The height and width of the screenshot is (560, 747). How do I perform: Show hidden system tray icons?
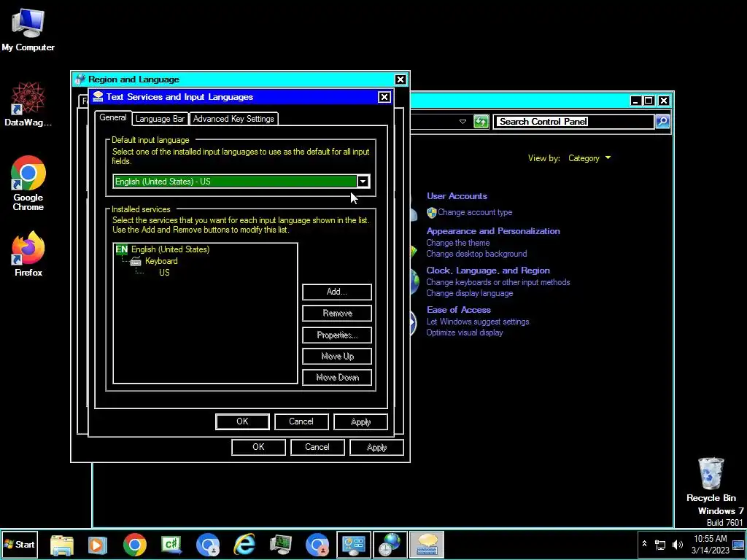(x=644, y=544)
